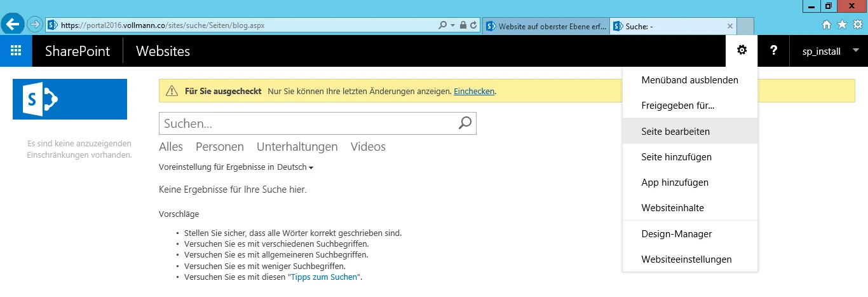868x297 pixels.
Task: Open 'Websiteeinstellungen' menu entry
Action: [x=690, y=259]
